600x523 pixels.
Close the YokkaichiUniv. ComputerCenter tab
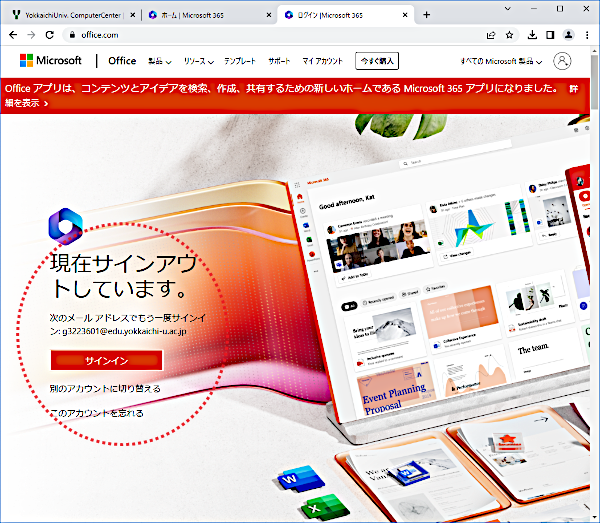(x=132, y=15)
